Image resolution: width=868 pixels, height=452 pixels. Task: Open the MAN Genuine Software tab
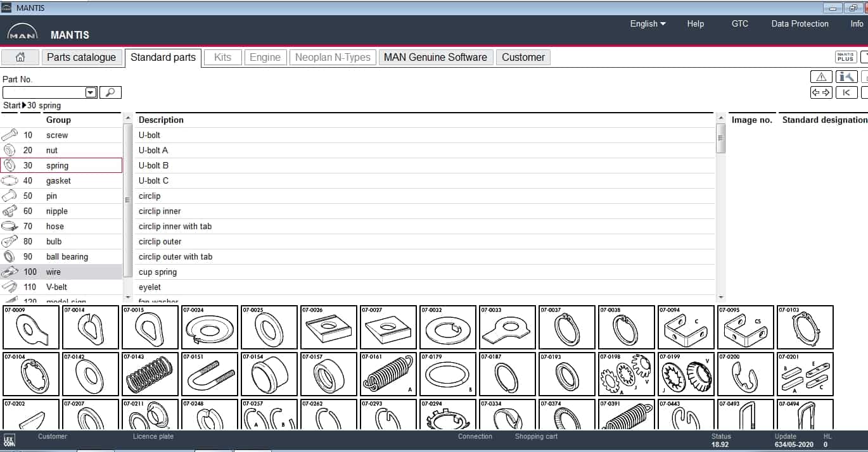click(x=436, y=57)
